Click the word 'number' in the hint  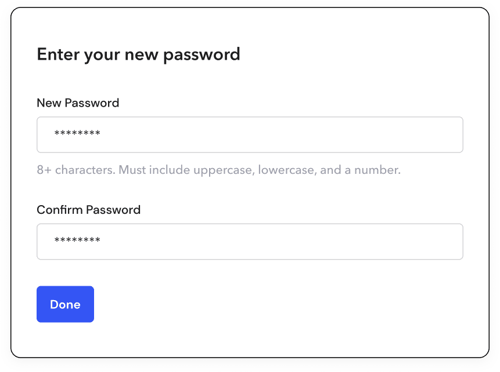(377, 170)
